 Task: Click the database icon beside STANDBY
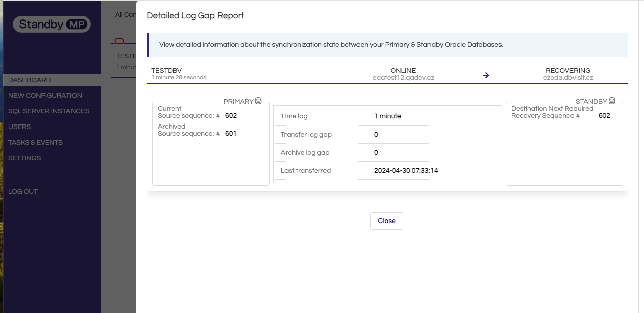click(x=612, y=101)
